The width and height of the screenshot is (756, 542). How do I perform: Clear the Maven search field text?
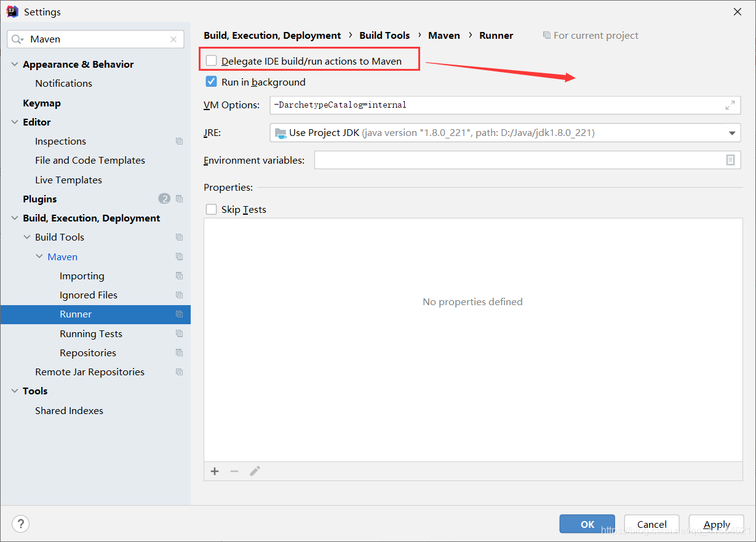pos(173,39)
